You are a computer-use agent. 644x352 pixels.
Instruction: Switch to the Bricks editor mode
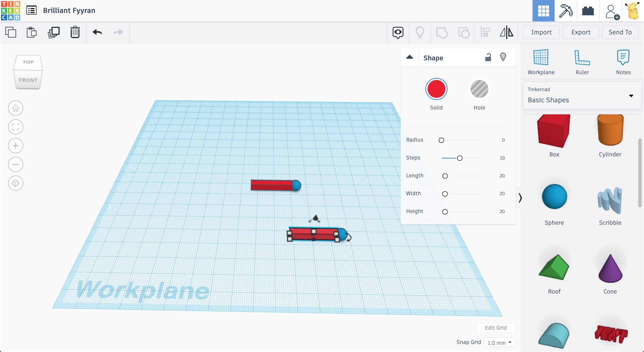[x=588, y=11]
